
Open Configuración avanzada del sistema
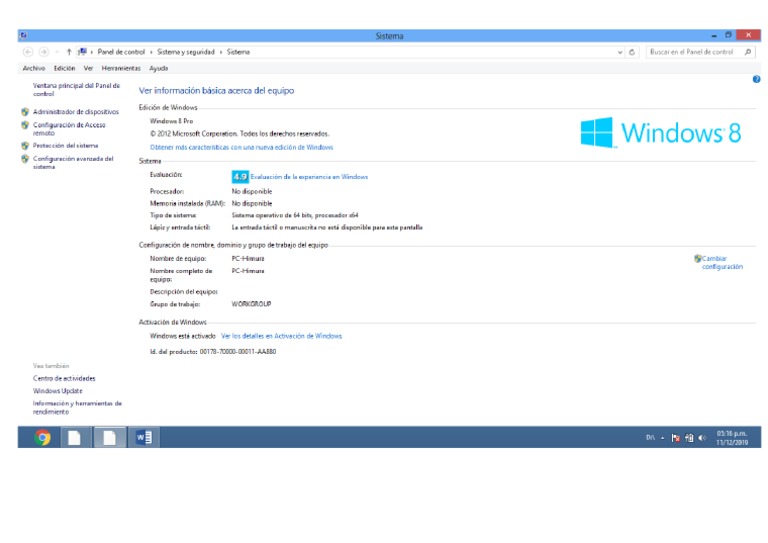click(73, 163)
